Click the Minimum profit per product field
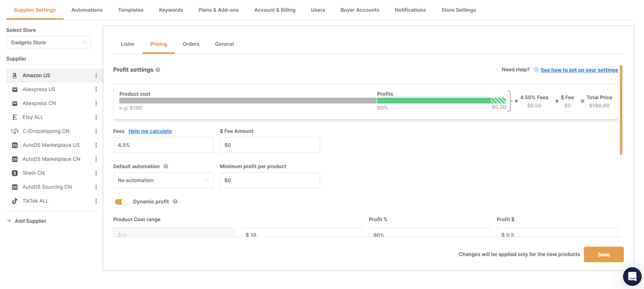The width and height of the screenshot is (644, 289). click(x=270, y=180)
